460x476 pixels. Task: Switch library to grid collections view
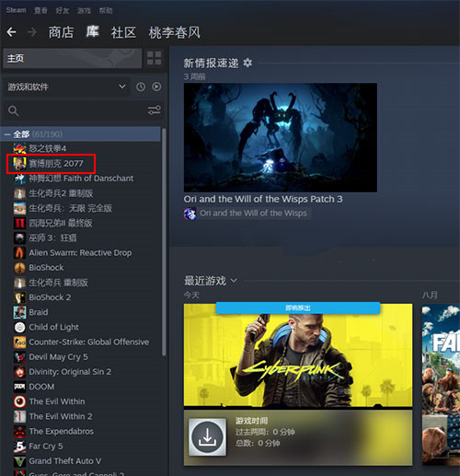[154, 58]
